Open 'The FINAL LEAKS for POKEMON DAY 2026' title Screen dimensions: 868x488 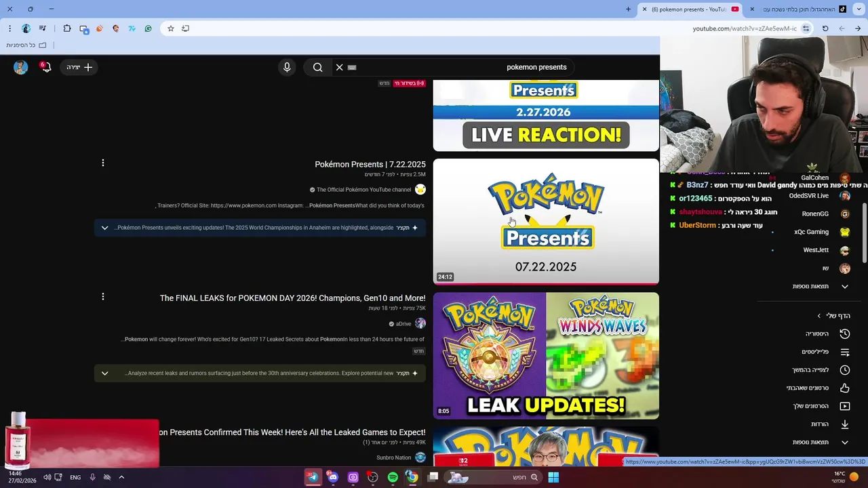(x=293, y=298)
